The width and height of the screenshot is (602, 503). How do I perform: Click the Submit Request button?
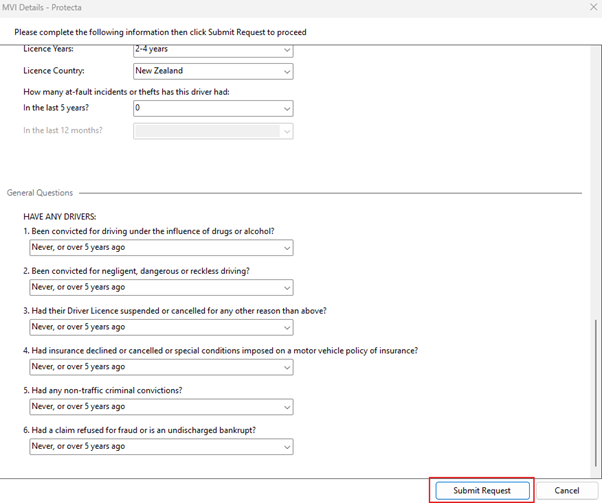click(482, 490)
